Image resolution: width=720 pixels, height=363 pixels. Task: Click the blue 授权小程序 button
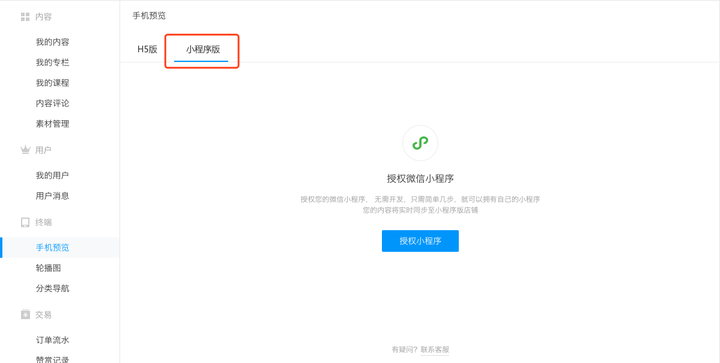[x=420, y=241]
